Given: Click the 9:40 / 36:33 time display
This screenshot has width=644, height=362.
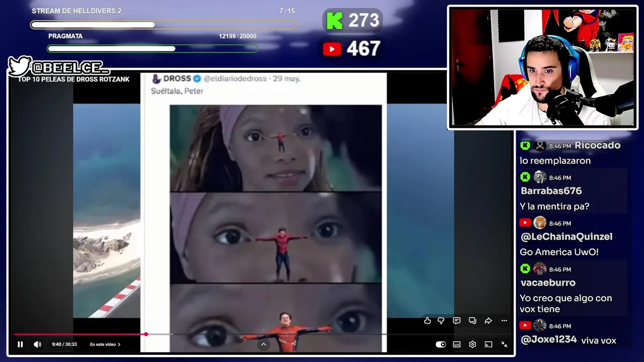Looking at the screenshot, I should [x=64, y=344].
